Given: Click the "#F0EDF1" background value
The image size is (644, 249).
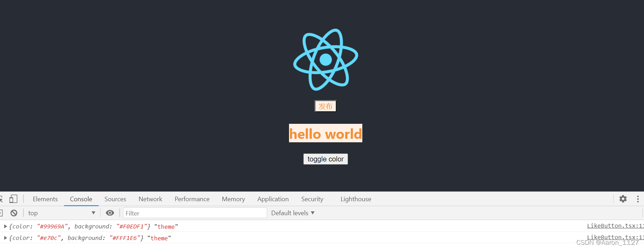Looking at the screenshot, I should pyautogui.click(x=132, y=226).
